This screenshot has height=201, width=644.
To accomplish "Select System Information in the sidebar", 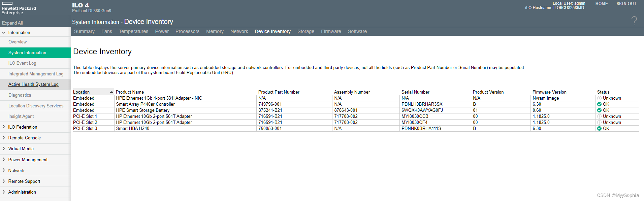I will (x=35, y=53).
